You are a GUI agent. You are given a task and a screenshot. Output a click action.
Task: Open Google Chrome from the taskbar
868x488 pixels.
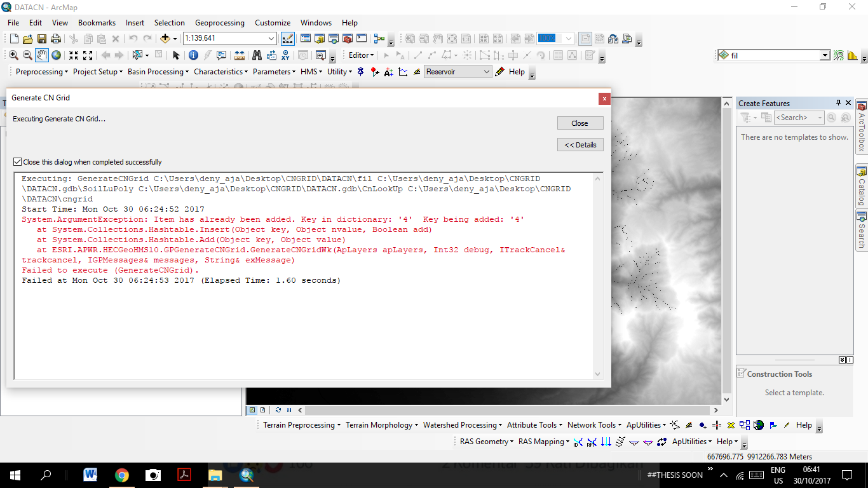tap(122, 475)
